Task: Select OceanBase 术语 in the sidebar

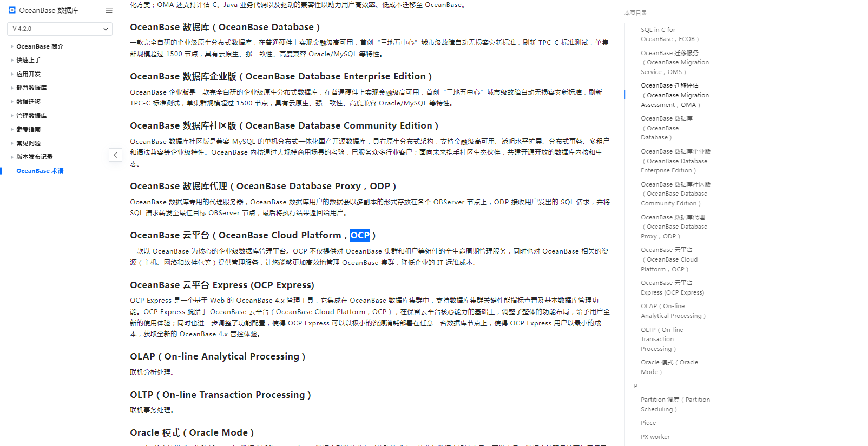Action: coord(40,171)
